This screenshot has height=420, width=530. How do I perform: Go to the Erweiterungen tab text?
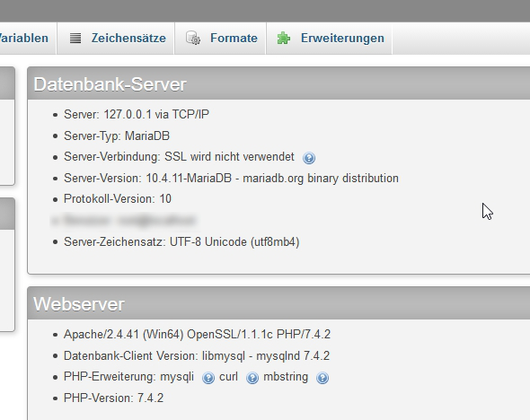[x=342, y=39]
